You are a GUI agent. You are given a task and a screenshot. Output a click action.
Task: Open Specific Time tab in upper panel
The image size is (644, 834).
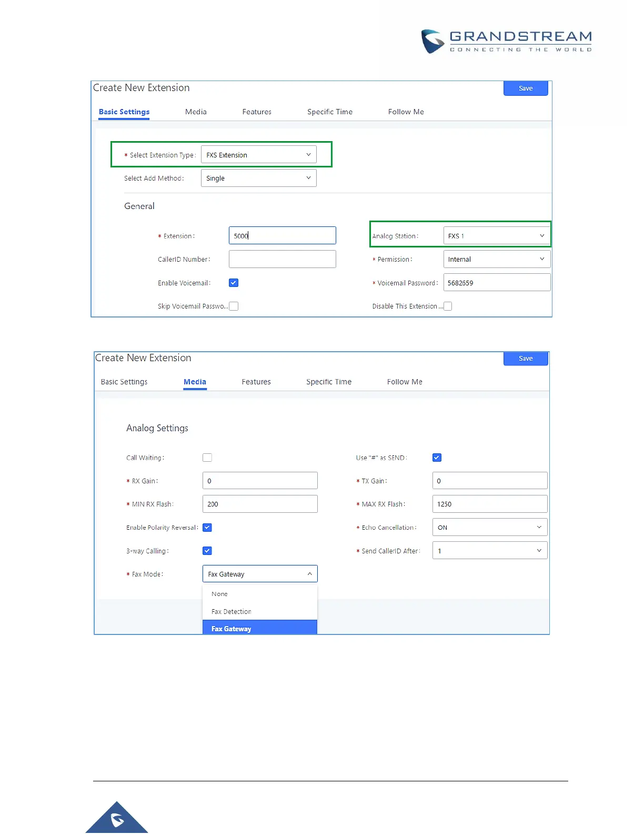(x=330, y=112)
